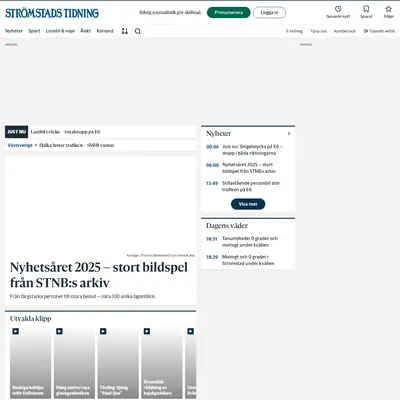
Task: Open the Kundservice link
Action: tap(345, 31)
